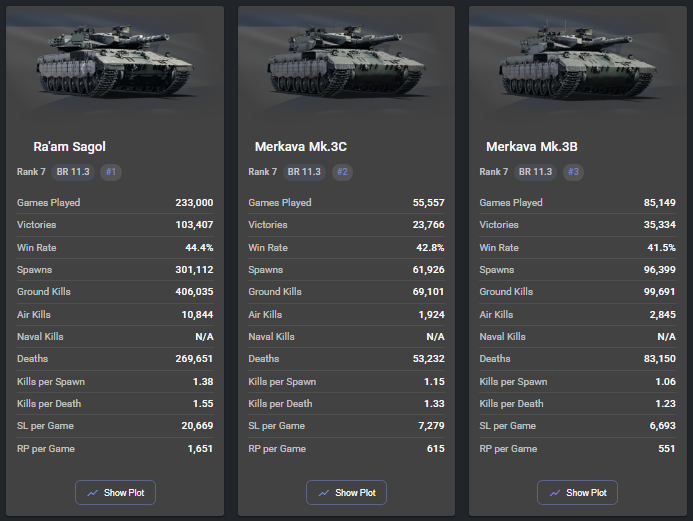The width and height of the screenshot is (693, 521).
Task: Click BR 11.3 badge on Merkava Mk.3C
Action: coord(304,172)
